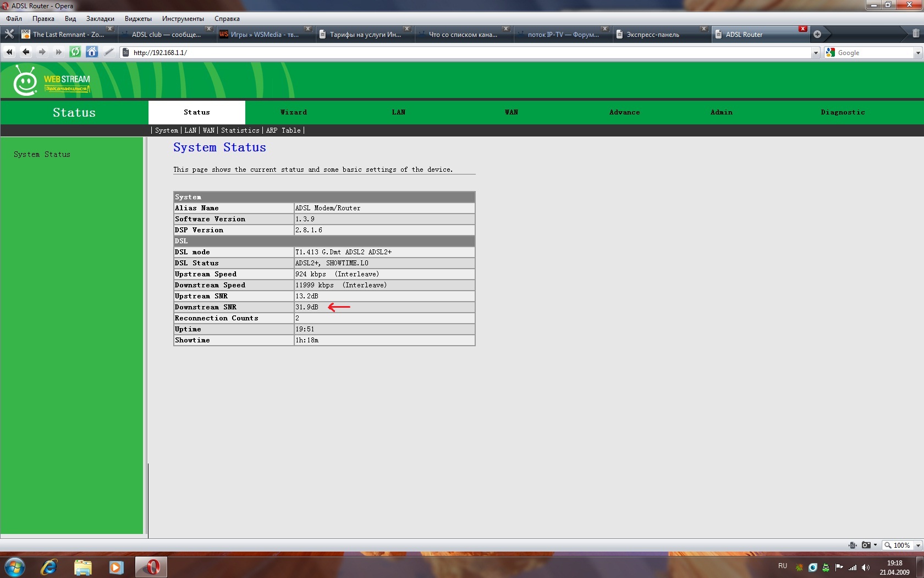Click the address bar URL field
924x578 pixels.
click(468, 53)
